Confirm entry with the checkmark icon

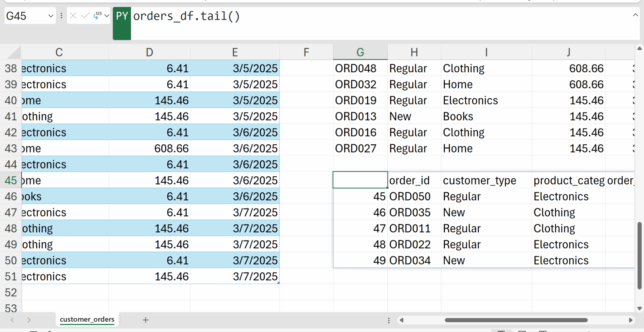tap(85, 16)
